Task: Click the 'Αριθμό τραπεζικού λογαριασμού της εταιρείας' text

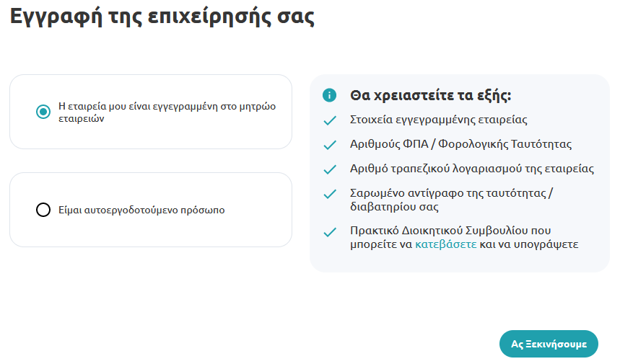Action: point(472,169)
